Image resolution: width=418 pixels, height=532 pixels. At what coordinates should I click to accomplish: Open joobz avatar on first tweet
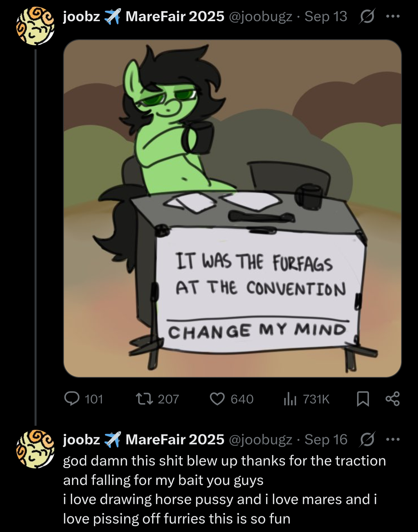click(x=35, y=26)
